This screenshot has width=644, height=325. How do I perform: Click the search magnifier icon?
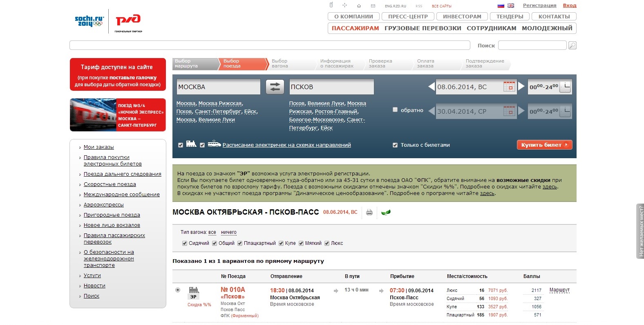[x=572, y=45]
